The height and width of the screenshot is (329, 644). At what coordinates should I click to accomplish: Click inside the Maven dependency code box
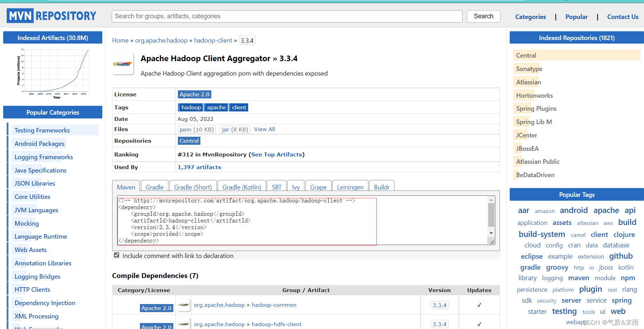pos(302,220)
